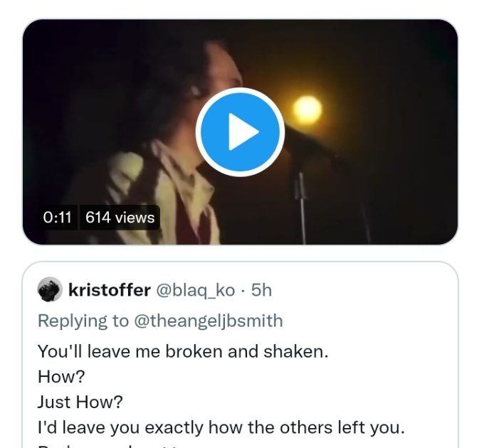Image resolution: width=479 pixels, height=448 pixels.
Task: Click the glowing stage light in the video
Action: (307, 108)
